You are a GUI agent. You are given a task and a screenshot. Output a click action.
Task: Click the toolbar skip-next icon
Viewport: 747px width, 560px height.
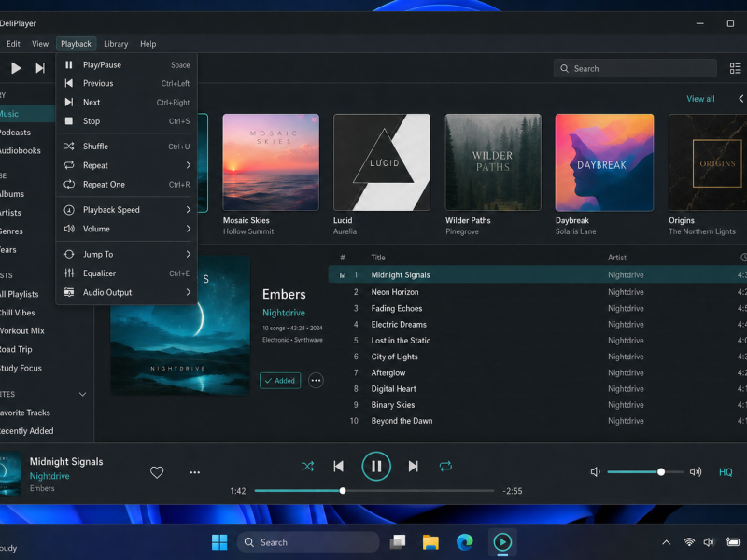point(40,68)
